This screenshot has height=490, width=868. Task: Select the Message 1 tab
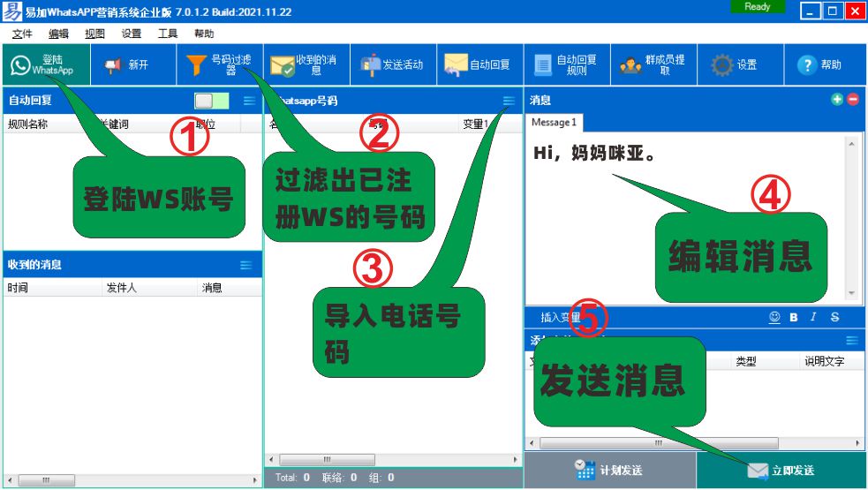tap(555, 123)
